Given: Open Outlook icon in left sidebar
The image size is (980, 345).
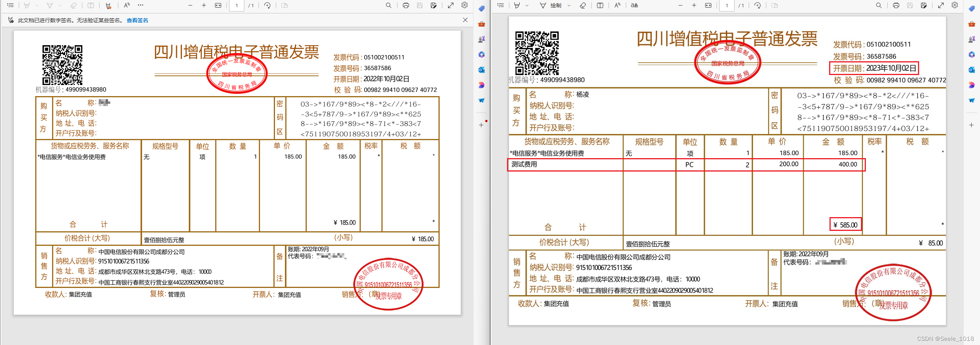Looking at the screenshot, I should pyautogui.click(x=481, y=70).
